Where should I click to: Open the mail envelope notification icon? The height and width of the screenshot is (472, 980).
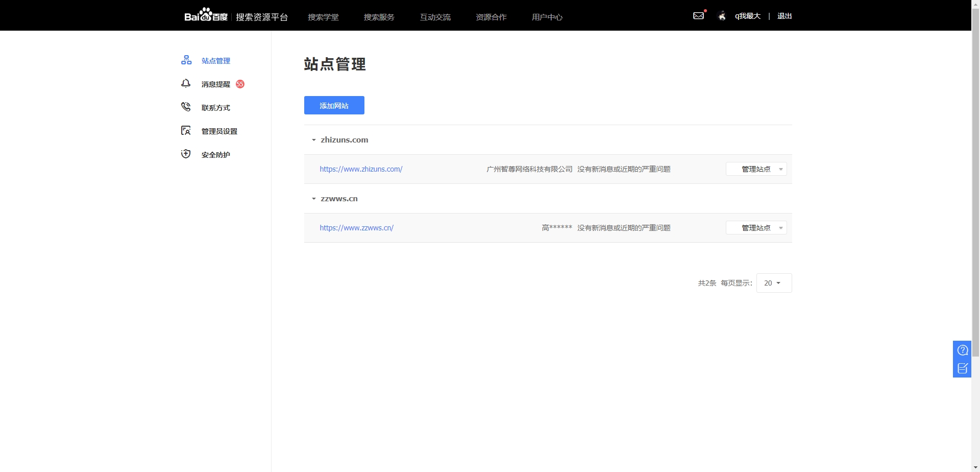698,16
